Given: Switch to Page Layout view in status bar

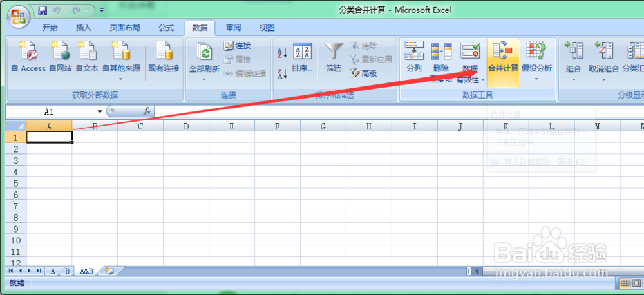Looking at the screenshot, I should point(636,283).
